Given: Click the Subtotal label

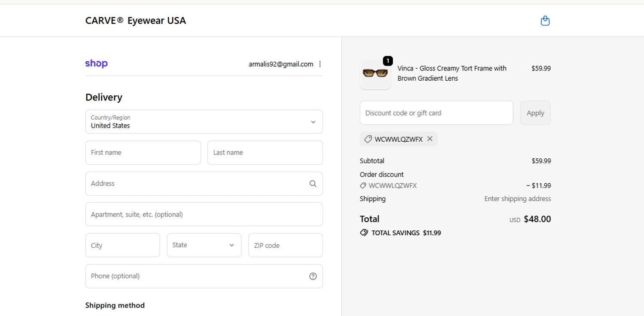Looking at the screenshot, I should (372, 161).
